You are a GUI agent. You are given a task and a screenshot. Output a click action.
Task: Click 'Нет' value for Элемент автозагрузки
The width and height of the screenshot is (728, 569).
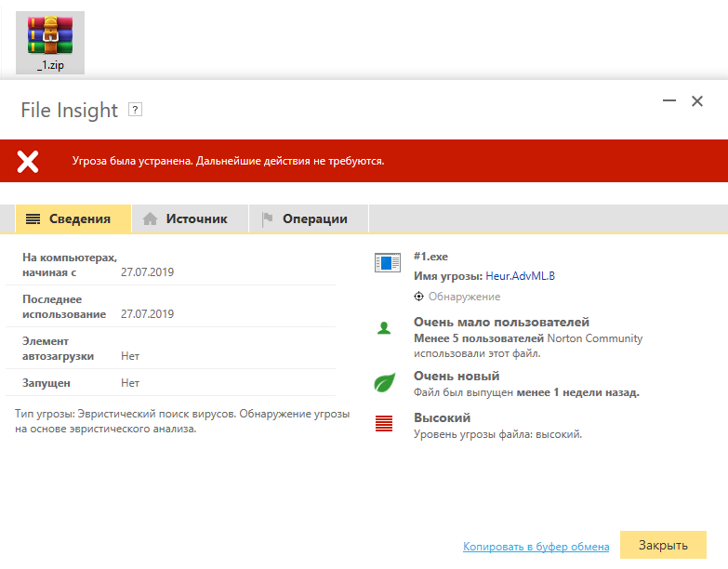[x=130, y=356]
